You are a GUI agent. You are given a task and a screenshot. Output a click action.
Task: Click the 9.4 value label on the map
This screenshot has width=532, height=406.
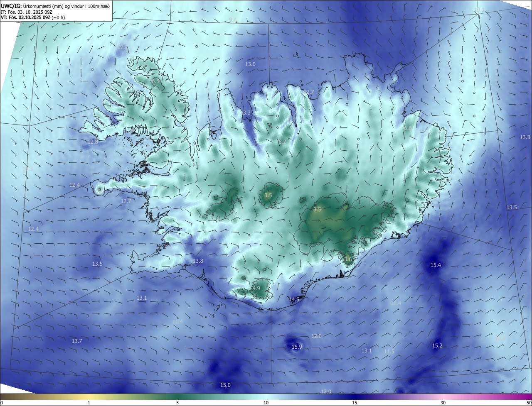pyautogui.click(x=233, y=20)
